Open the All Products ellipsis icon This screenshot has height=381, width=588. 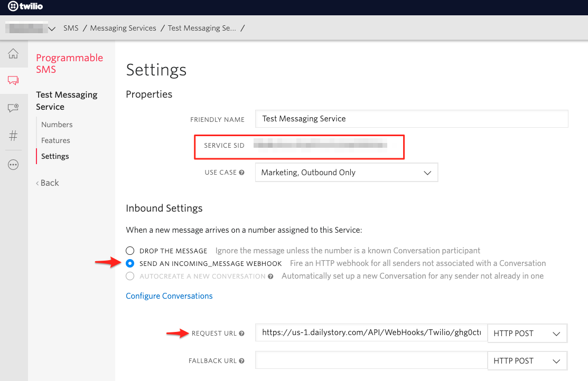(x=13, y=165)
